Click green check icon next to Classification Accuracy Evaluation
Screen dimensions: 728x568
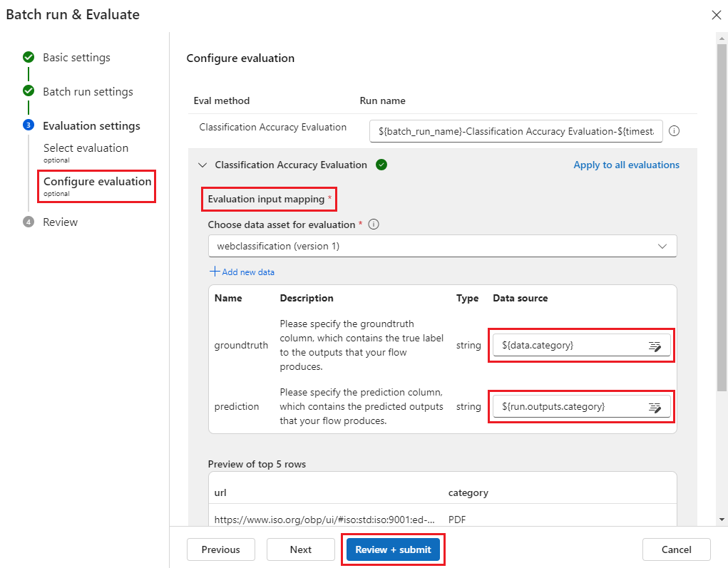click(381, 165)
